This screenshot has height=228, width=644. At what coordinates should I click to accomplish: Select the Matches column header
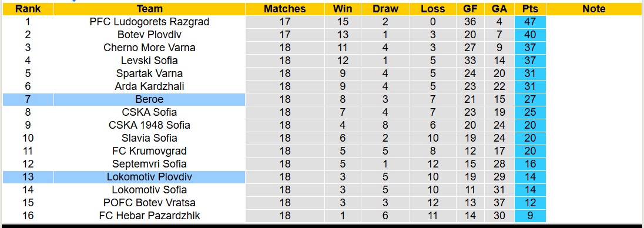284,9
